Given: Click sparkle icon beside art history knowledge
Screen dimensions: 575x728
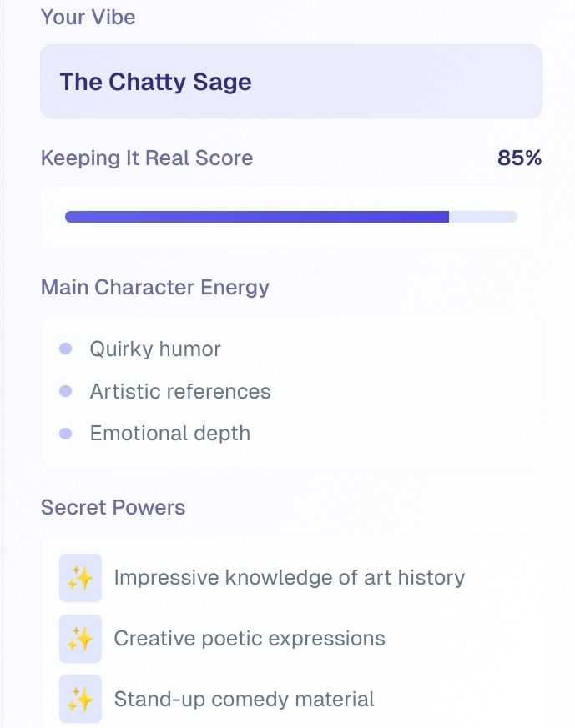Looking at the screenshot, I should (x=80, y=578).
